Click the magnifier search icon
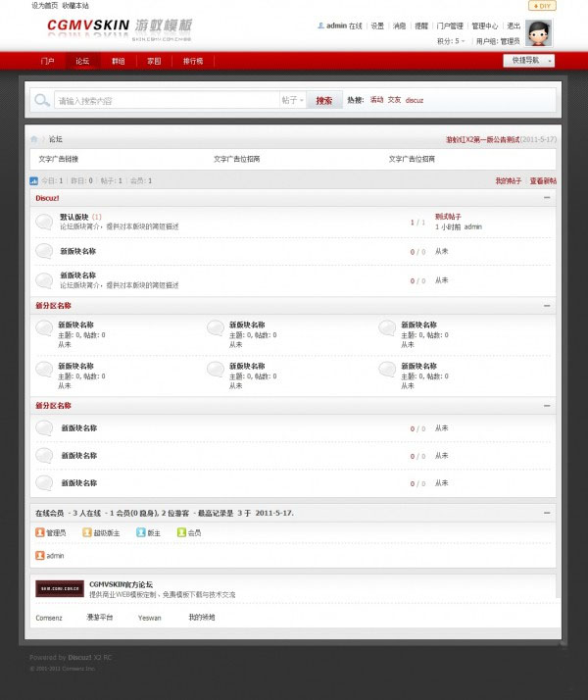Viewport: 588px width, 700px height. pyautogui.click(x=42, y=100)
